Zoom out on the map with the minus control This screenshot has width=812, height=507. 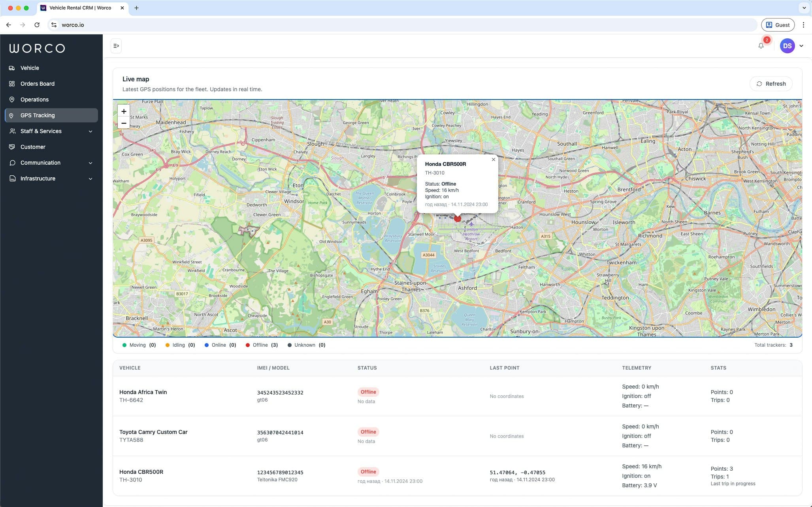coord(124,123)
